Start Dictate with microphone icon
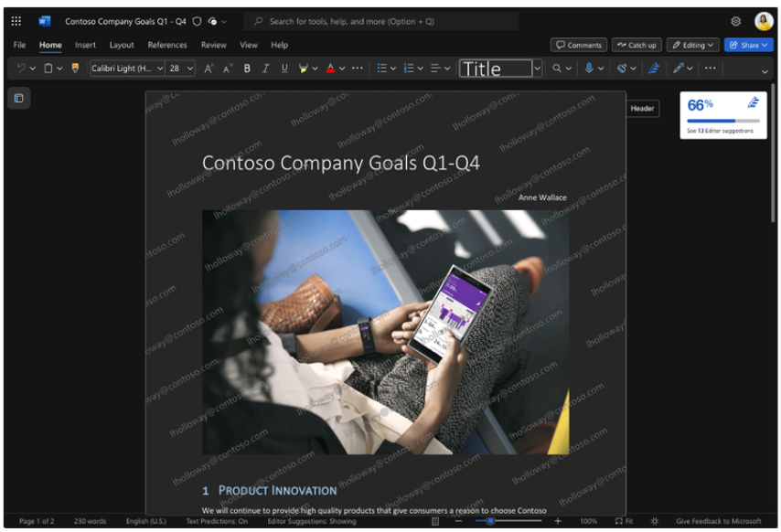This screenshot has height=532, width=781. click(589, 69)
